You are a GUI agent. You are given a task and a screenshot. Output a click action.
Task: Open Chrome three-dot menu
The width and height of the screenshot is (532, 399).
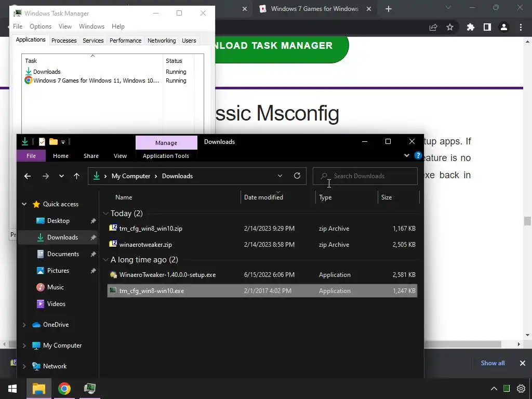521,27
